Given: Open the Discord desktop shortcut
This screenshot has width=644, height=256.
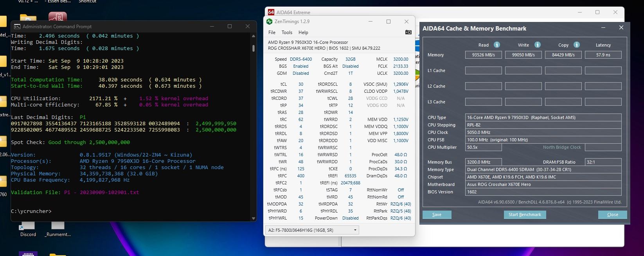Looking at the screenshot, I should coord(28,229).
